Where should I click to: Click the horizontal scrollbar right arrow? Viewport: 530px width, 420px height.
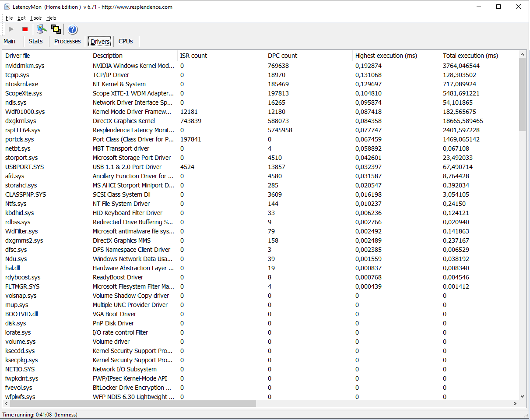[515, 403]
